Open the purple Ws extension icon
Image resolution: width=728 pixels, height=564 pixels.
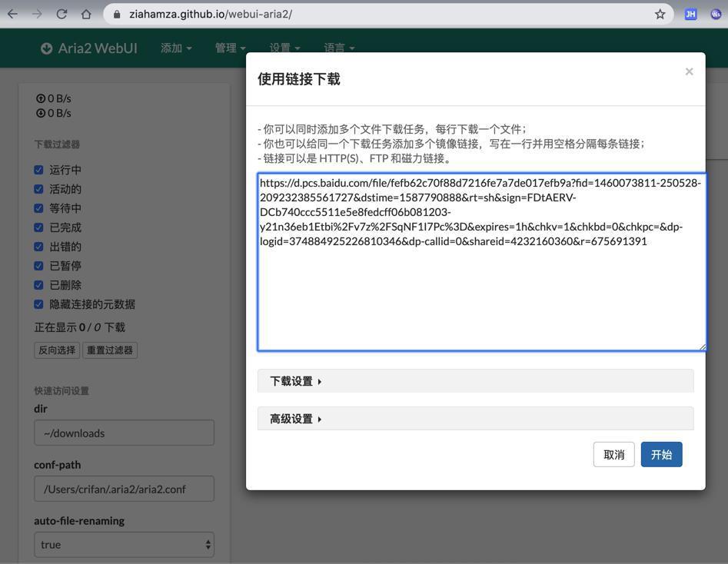coord(716,15)
